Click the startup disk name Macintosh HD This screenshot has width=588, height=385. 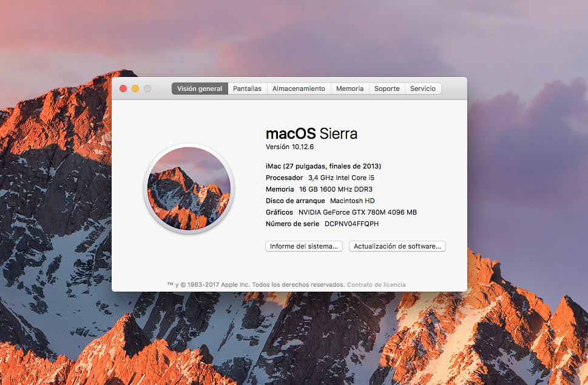[x=352, y=201]
